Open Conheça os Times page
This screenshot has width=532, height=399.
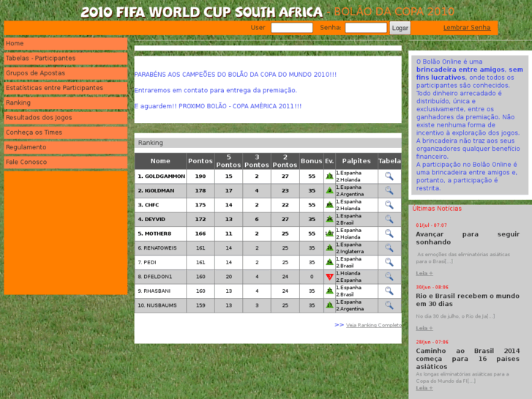pyautogui.click(x=65, y=133)
